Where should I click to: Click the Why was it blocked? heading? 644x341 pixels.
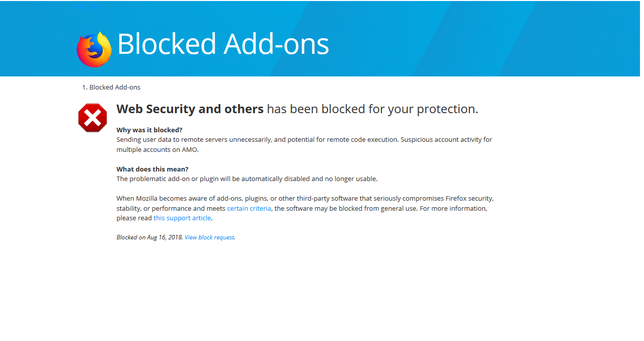pos(149,130)
